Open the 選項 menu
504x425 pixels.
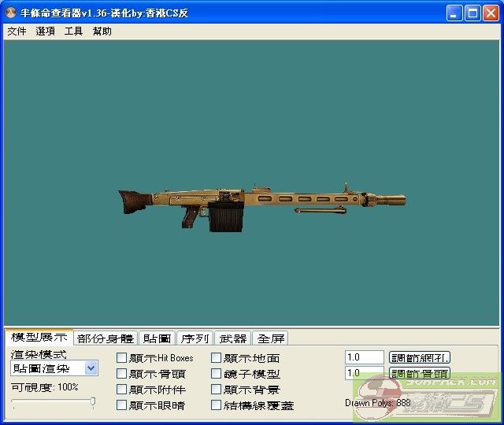click(x=45, y=31)
